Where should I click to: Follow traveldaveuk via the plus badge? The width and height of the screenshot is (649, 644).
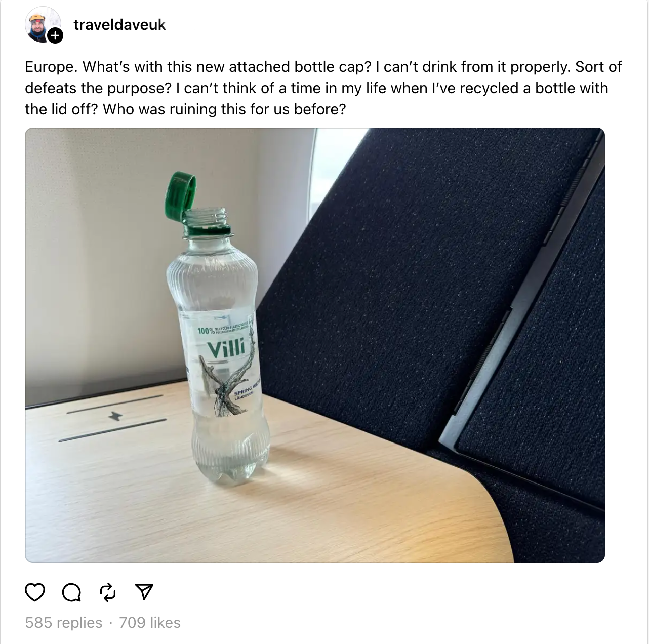coord(55,36)
